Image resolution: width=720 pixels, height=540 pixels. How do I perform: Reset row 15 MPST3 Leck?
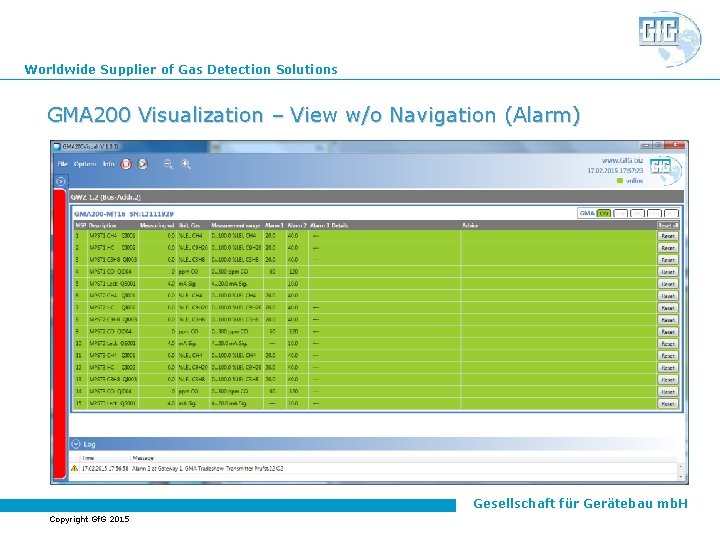(x=668, y=404)
